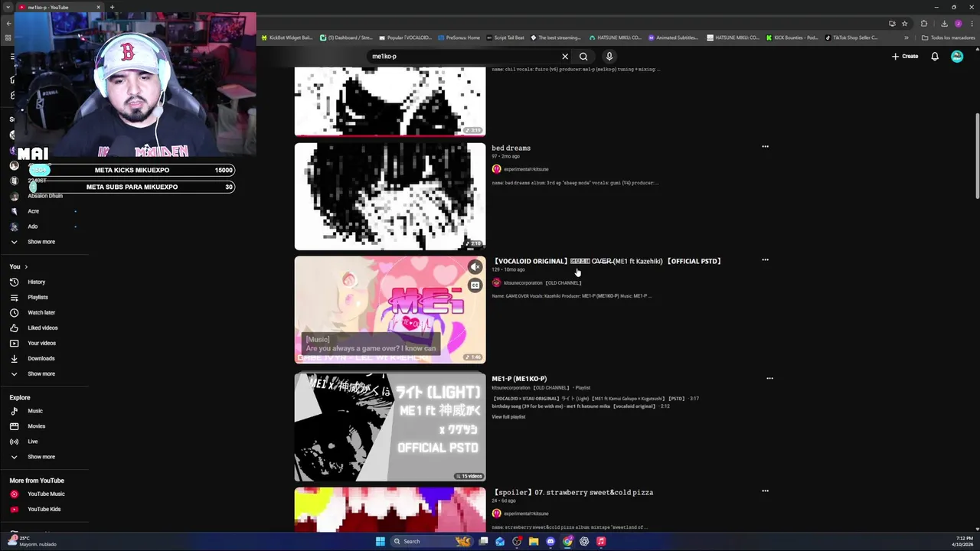Open Ado subscription channel
Image resolution: width=980 pixels, height=551 pixels.
pos(32,227)
